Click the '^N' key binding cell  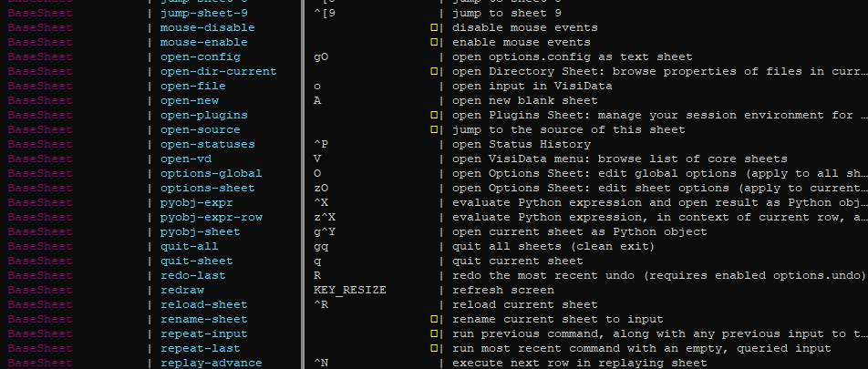pyautogui.click(x=321, y=363)
